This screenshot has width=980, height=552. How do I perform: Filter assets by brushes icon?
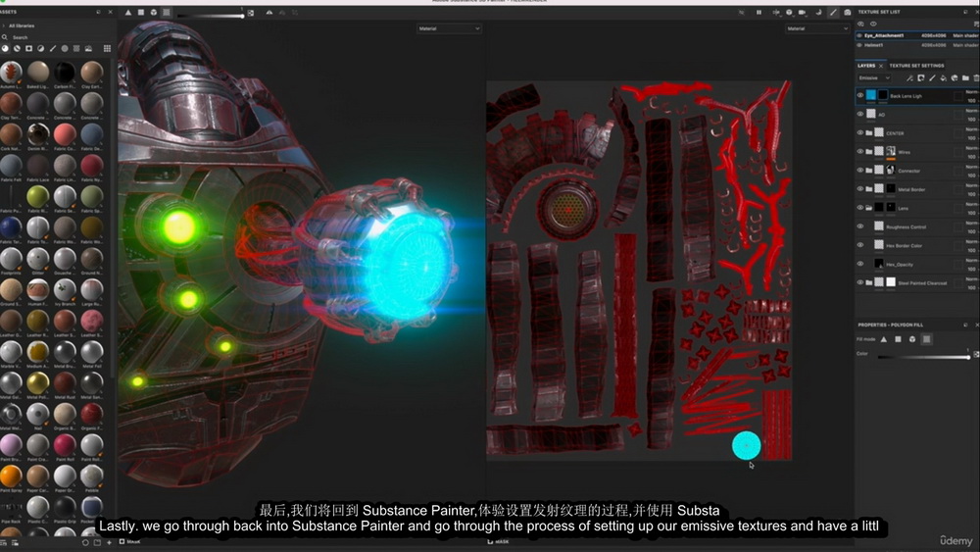coord(53,48)
